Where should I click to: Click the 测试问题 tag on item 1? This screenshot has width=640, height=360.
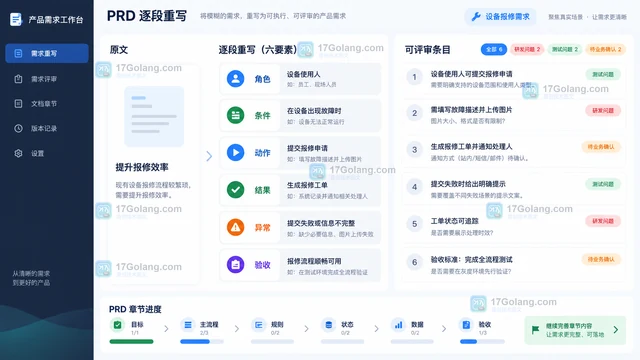[603, 74]
